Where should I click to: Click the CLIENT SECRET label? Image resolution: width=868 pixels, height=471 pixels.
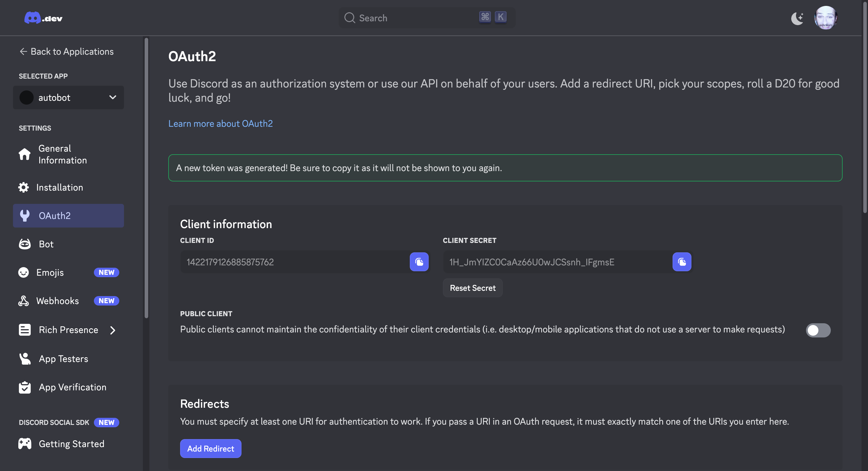(x=469, y=241)
